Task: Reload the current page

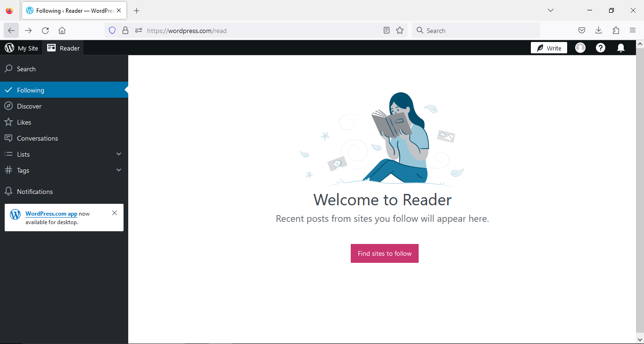Action: (45, 31)
